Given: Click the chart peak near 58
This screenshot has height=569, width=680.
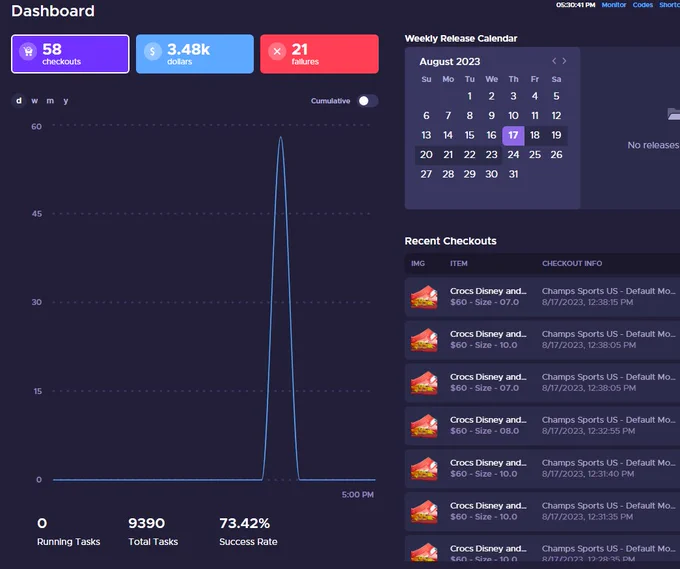Looking at the screenshot, I should [281, 138].
